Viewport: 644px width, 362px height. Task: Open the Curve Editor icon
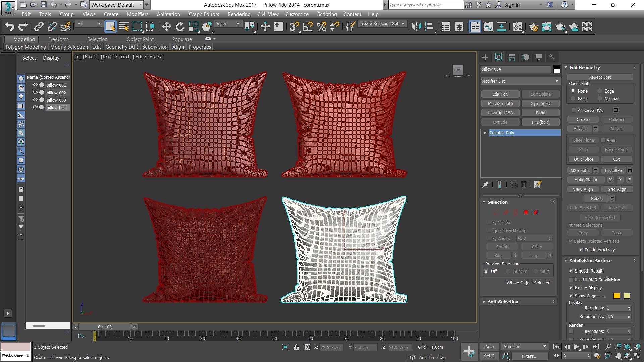tap(488, 26)
